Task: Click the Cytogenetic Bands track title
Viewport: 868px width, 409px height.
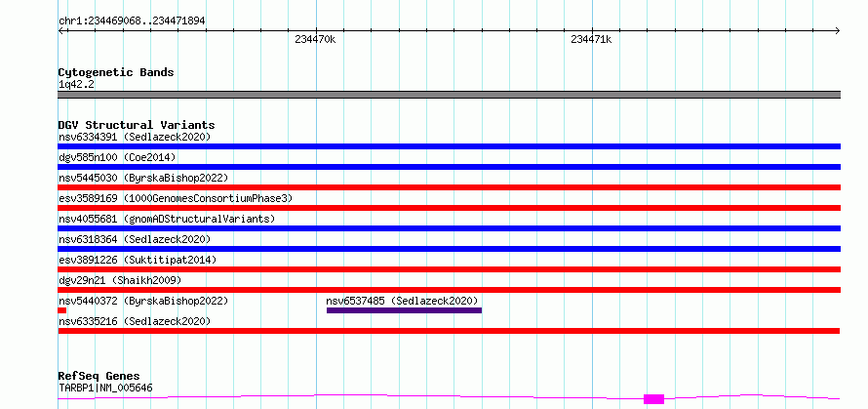Action: coord(116,72)
